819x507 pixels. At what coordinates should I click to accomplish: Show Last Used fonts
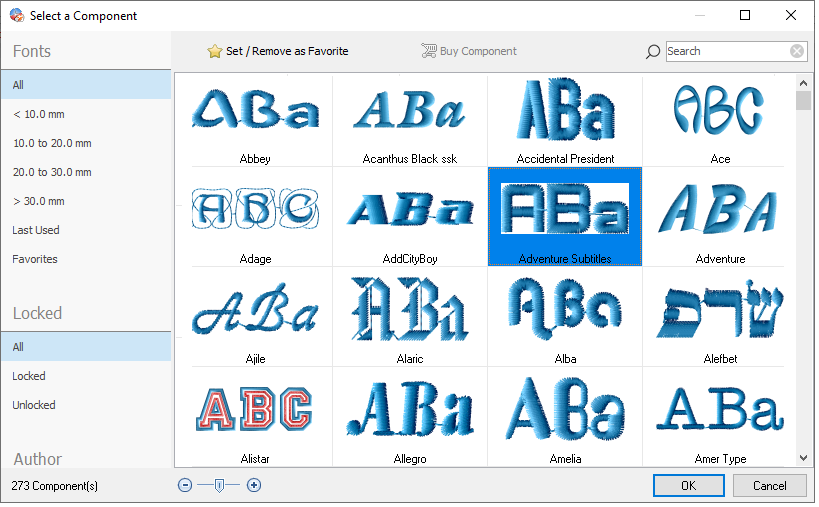click(36, 230)
